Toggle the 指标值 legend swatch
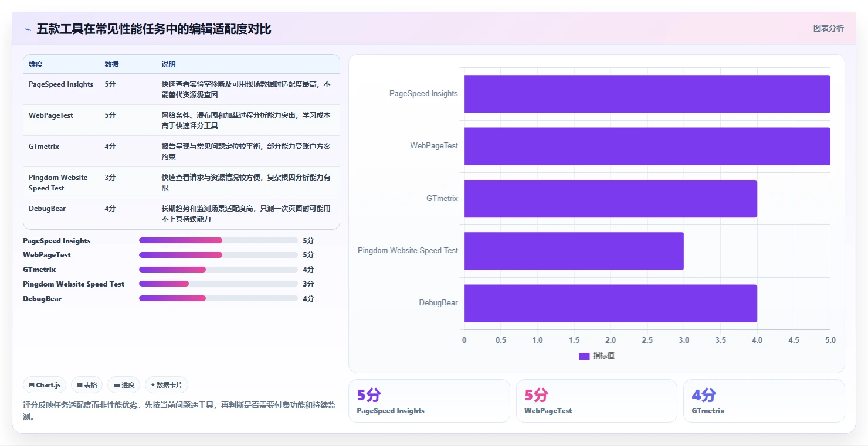Image resolution: width=868 pixels, height=446 pixels. (x=584, y=356)
